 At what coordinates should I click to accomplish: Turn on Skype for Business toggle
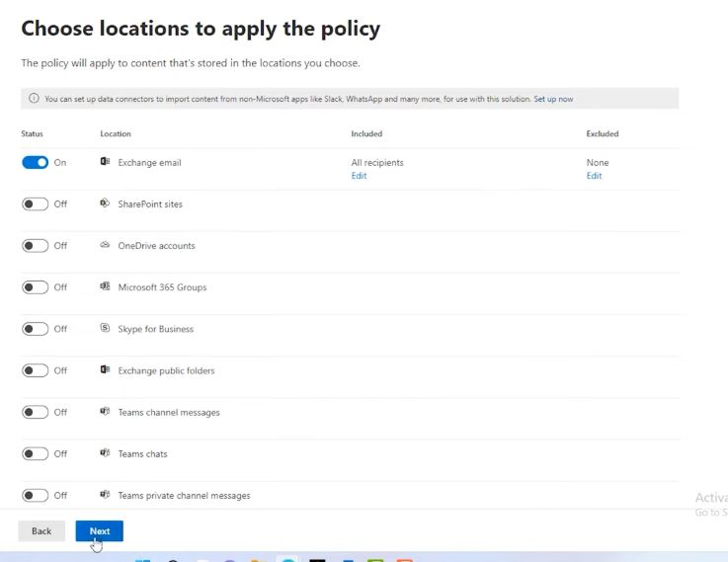[35, 329]
